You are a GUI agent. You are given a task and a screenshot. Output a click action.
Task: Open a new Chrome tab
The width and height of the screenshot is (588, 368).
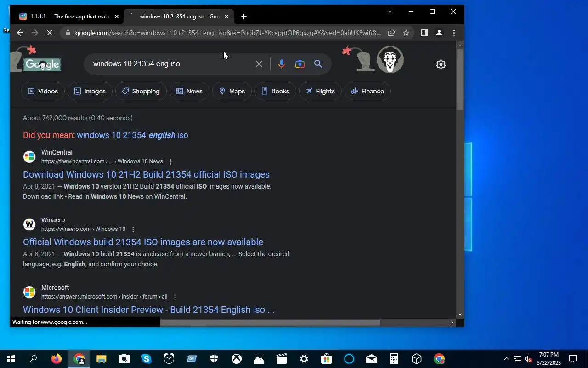[x=244, y=17]
